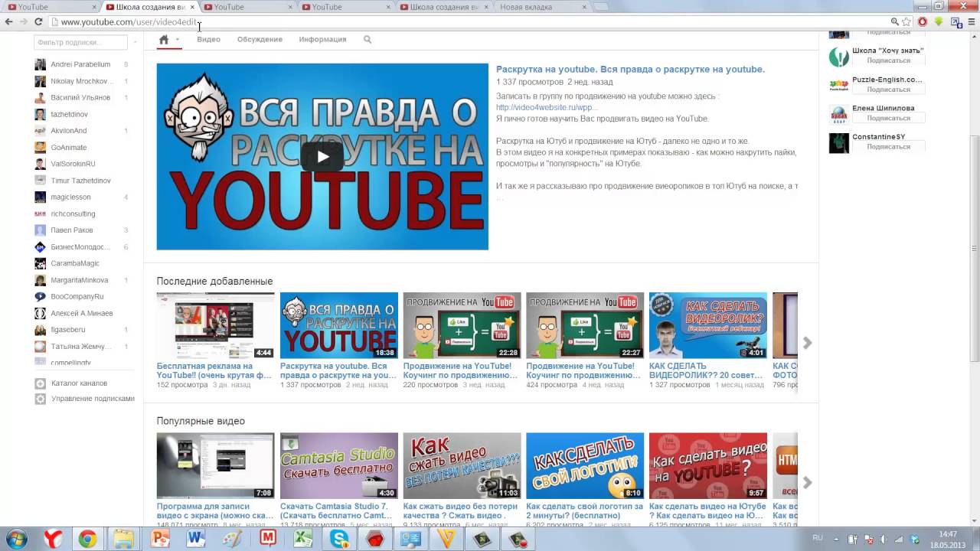This screenshot has height=551, width=980.
Task: Open the channel home tab icon
Action: click(x=164, y=40)
